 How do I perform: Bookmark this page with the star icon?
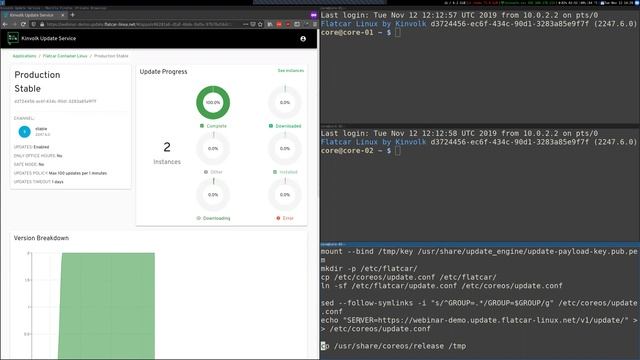260,24
